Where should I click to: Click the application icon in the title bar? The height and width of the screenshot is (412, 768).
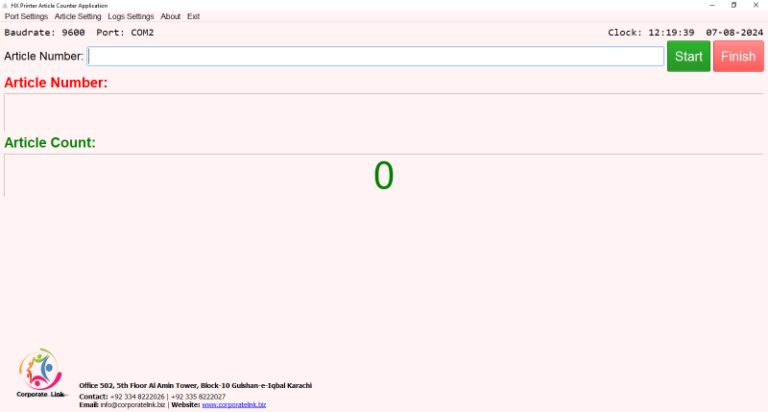pos(5,5)
